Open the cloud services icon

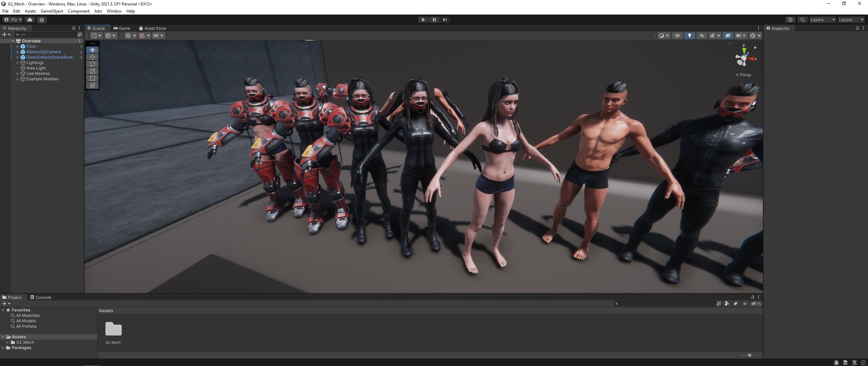pyautogui.click(x=30, y=20)
